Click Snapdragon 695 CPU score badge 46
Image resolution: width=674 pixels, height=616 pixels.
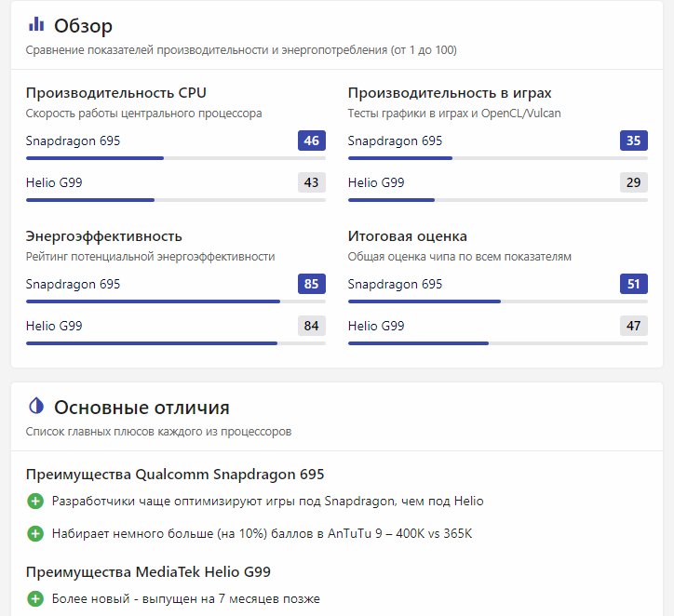pyautogui.click(x=311, y=141)
